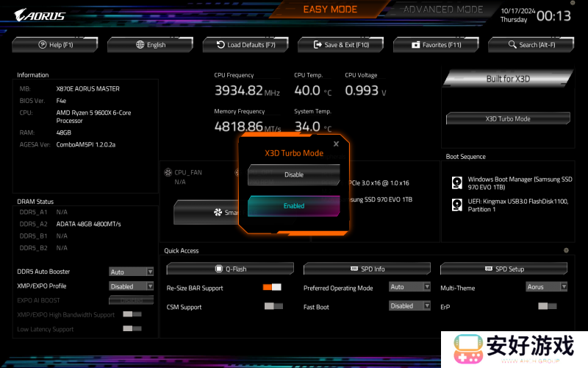Select the Easy Mode tab
The height and width of the screenshot is (368, 588).
[x=330, y=10]
